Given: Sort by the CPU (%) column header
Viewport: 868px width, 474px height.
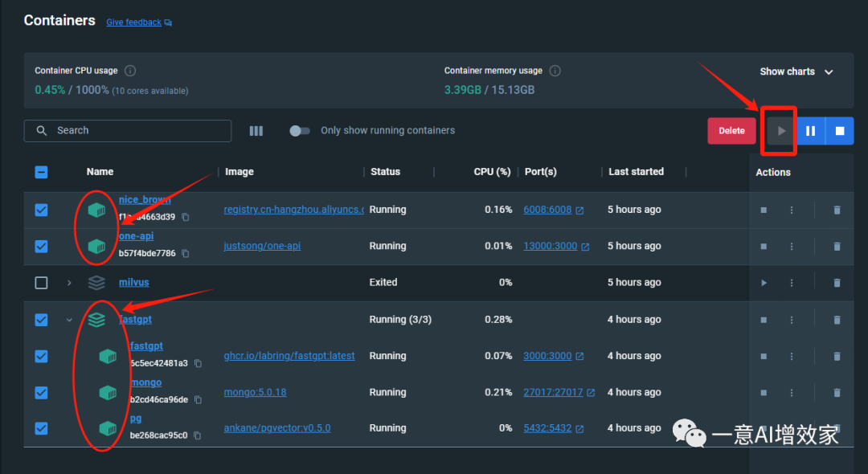Looking at the screenshot, I should pyautogui.click(x=492, y=172).
